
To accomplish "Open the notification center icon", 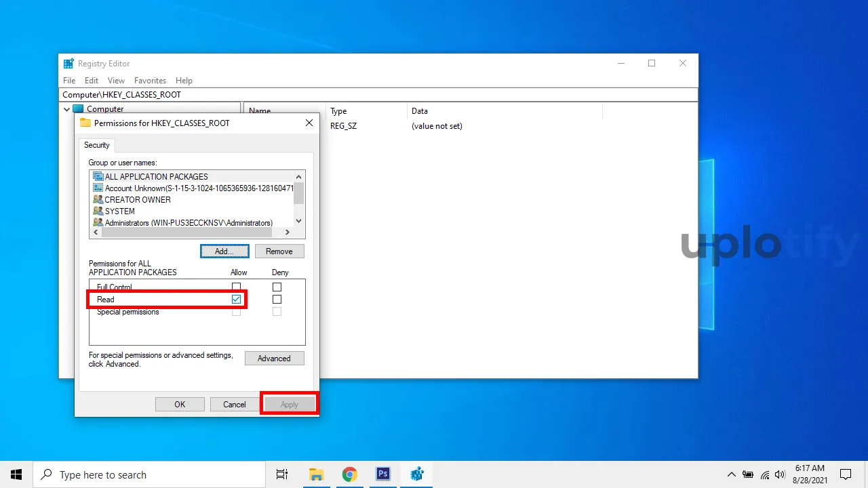I will tap(846, 474).
